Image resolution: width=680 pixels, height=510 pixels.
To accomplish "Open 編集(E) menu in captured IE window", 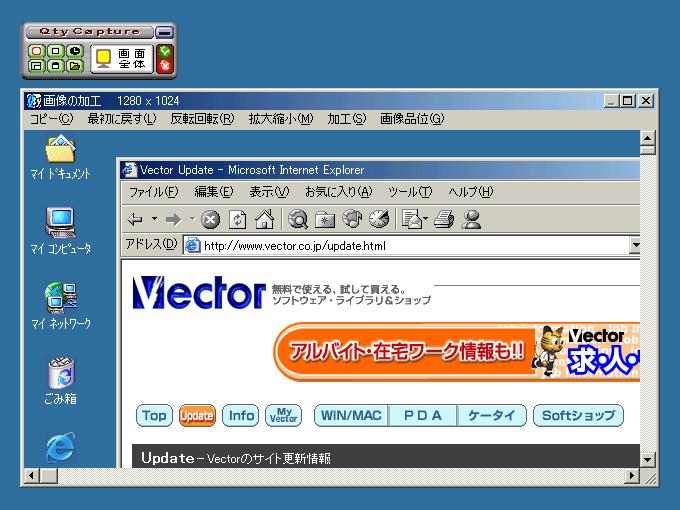I will pos(214,192).
